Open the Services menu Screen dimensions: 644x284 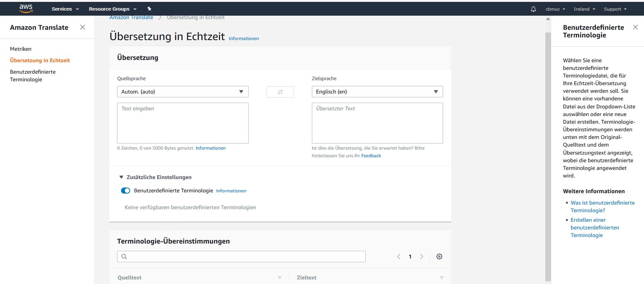65,9
